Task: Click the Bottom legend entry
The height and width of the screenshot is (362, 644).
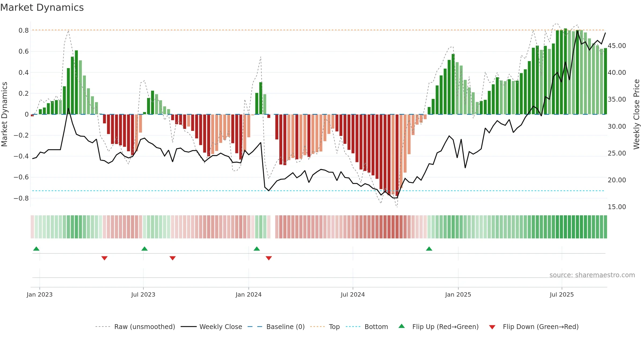Action: (x=367, y=327)
